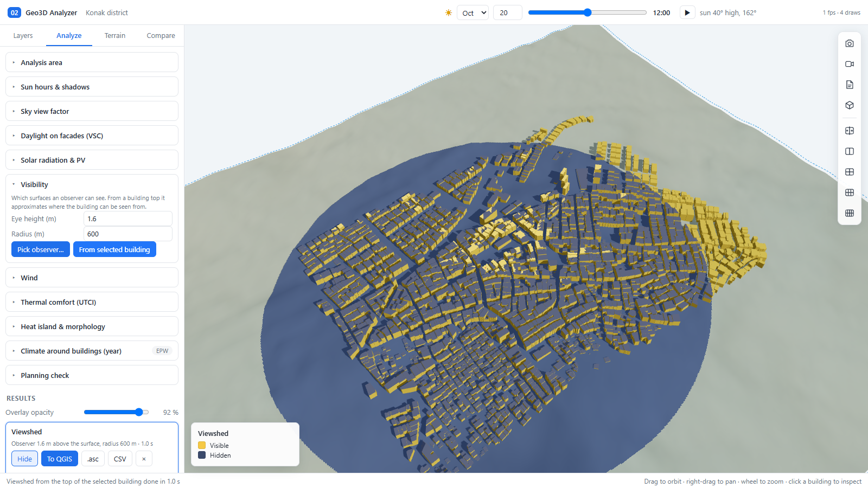Expand the Wind section
The width and height of the screenshot is (868, 488).
[x=92, y=278]
